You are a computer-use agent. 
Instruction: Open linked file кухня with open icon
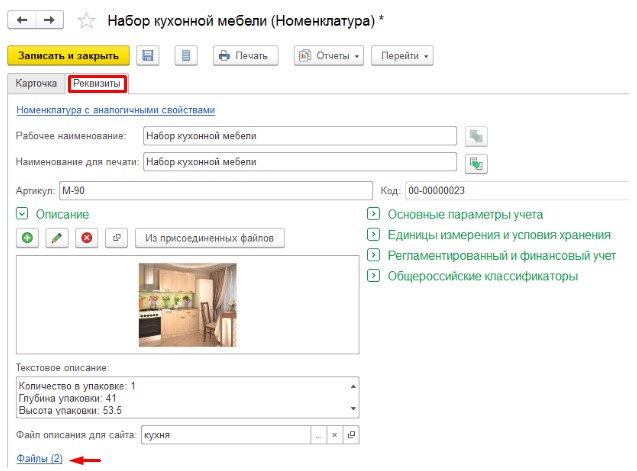click(351, 435)
